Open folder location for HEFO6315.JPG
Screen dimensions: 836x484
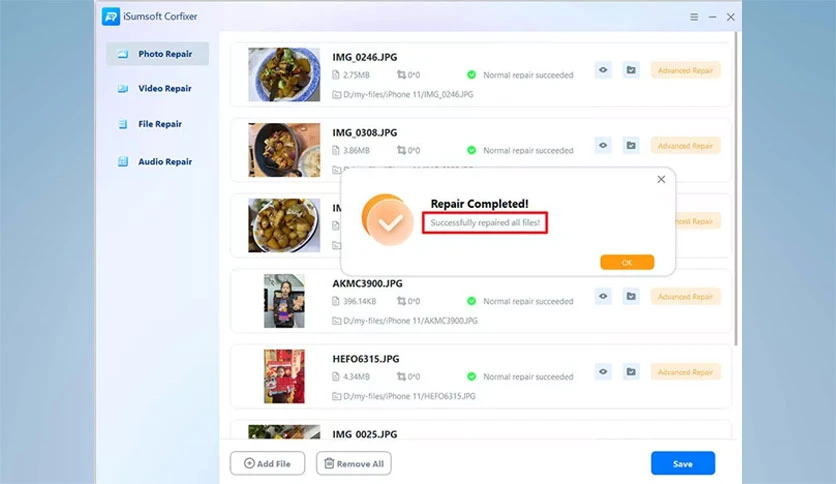pos(631,372)
